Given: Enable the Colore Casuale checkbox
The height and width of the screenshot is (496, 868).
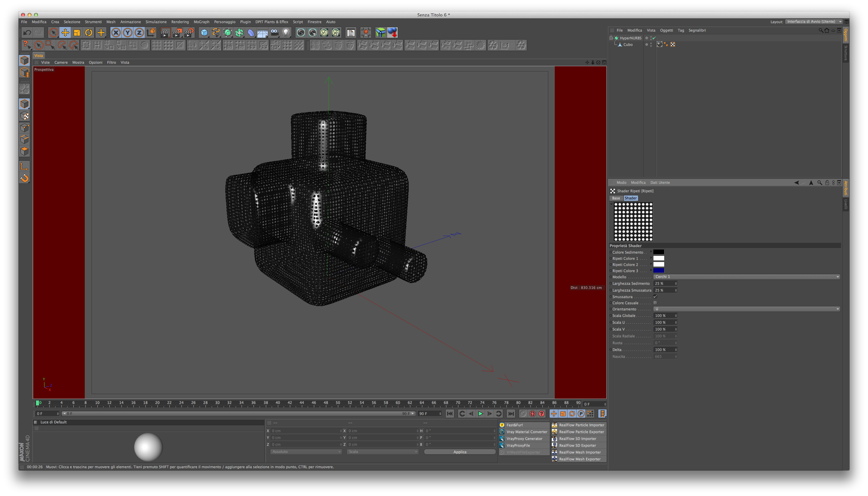Looking at the screenshot, I should click(655, 303).
